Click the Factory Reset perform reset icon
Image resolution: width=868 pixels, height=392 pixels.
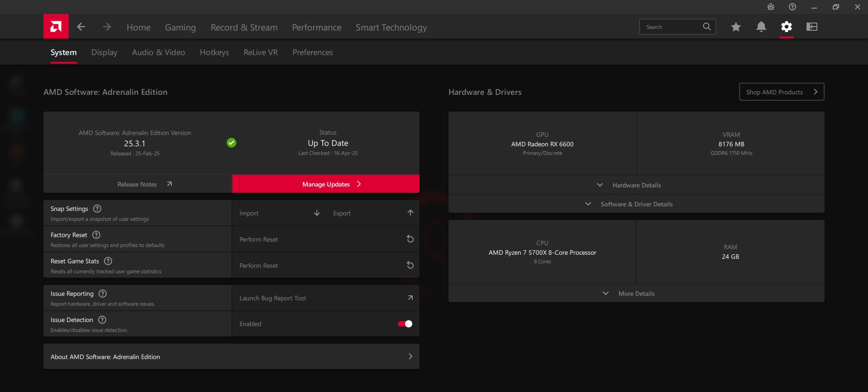(410, 239)
